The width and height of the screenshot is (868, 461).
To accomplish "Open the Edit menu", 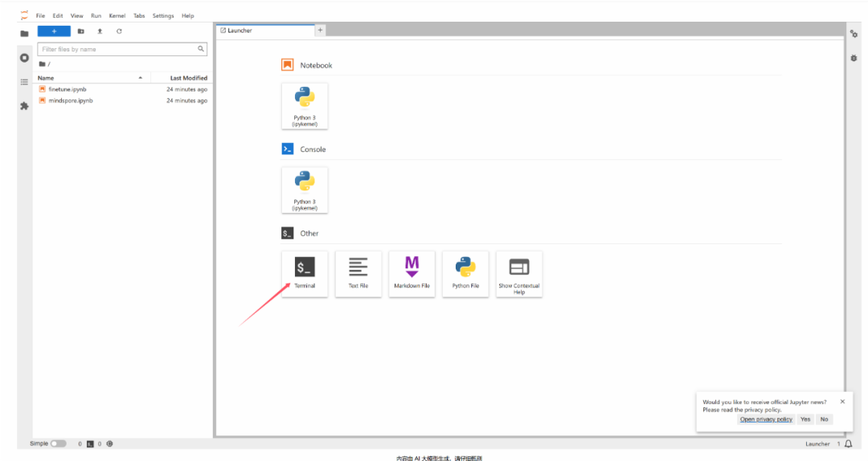I will [58, 16].
